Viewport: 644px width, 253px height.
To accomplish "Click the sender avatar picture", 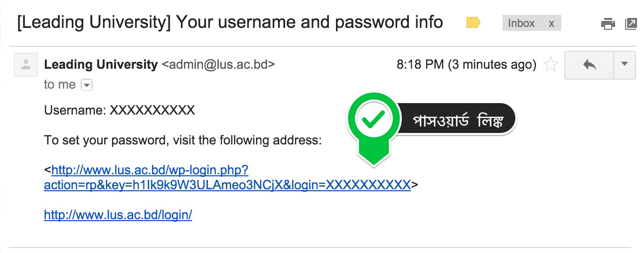I will (26, 65).
